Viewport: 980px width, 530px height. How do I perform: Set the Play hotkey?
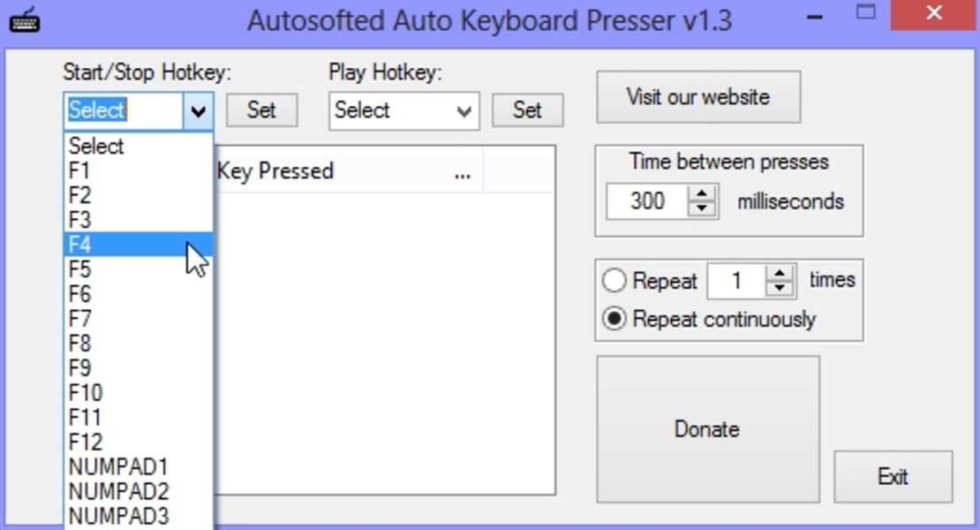point(527,110)
